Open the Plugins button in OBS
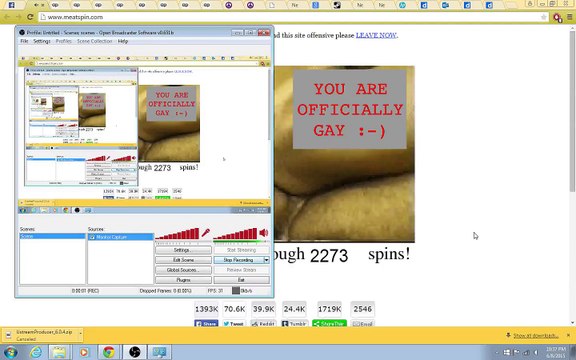The height and width of the screenshot is (360, 576). 183,280
